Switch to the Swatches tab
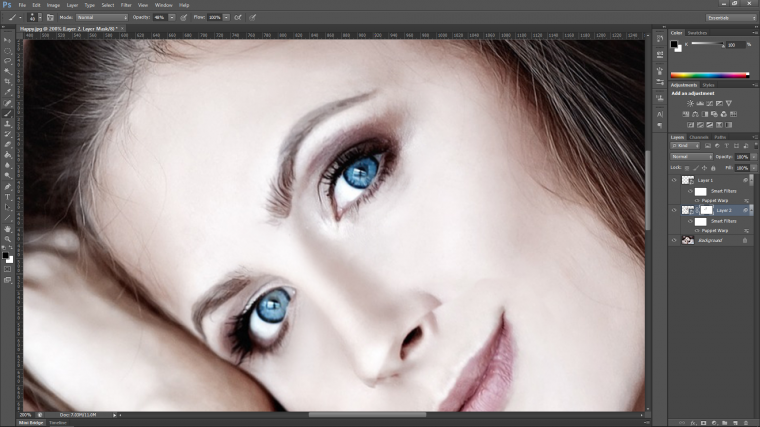 click(697, 33)
